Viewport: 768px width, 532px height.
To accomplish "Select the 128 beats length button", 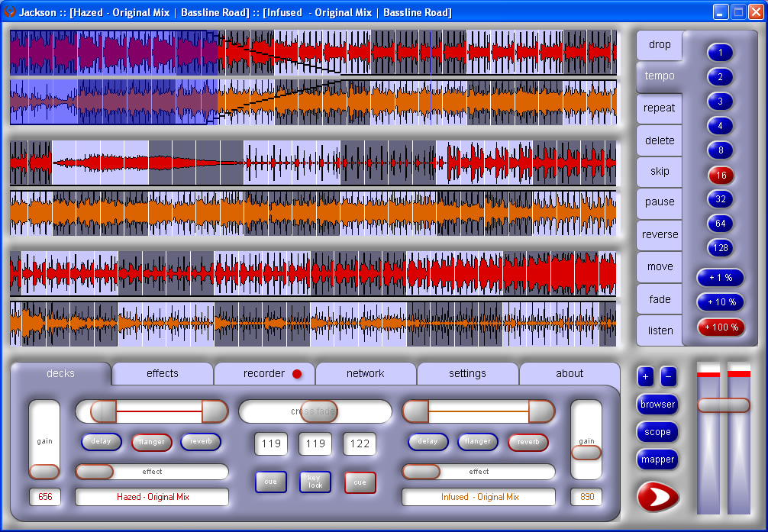I will click(x=720, y=248).
